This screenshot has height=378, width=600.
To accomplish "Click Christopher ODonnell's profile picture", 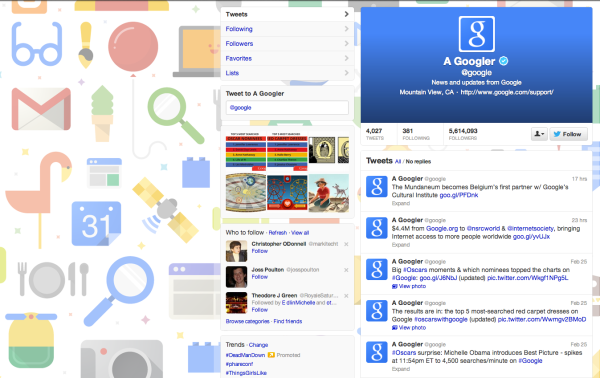I will tap(236, 251).
